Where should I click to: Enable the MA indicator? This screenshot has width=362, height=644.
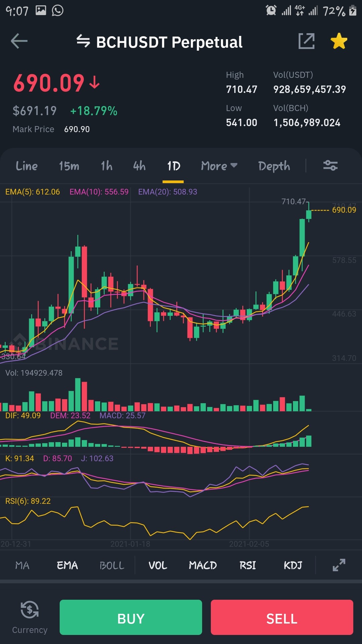pos(22,566)
